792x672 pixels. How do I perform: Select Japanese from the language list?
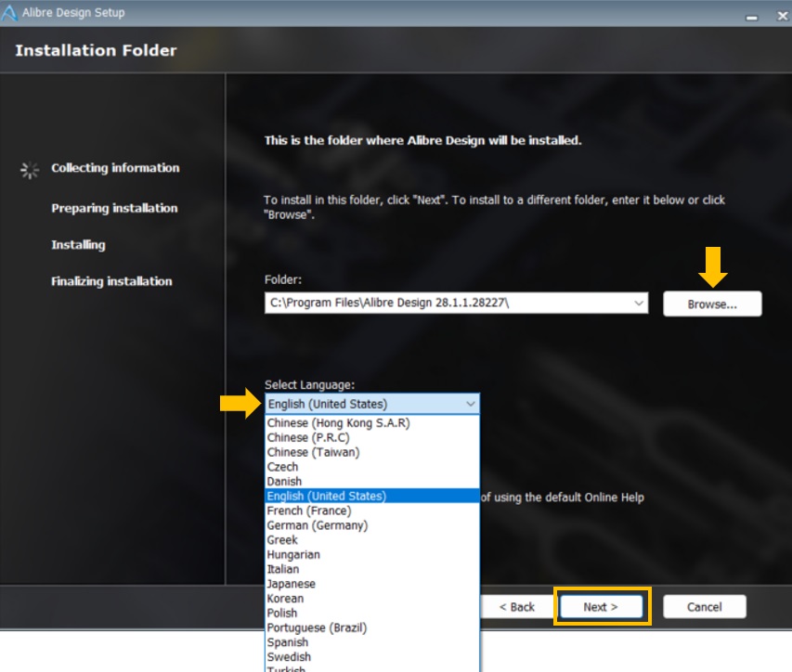(291, 584)
